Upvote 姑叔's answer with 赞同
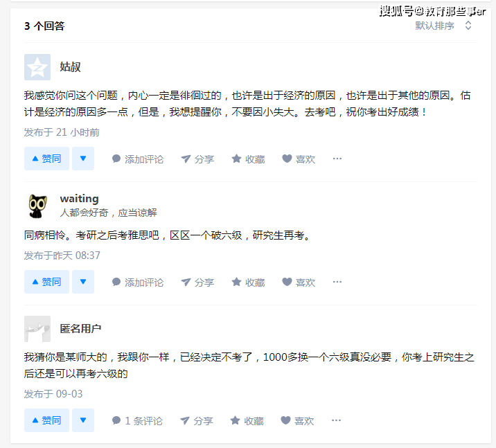Screen dimensions: 496x448 [x=46, y=159]
